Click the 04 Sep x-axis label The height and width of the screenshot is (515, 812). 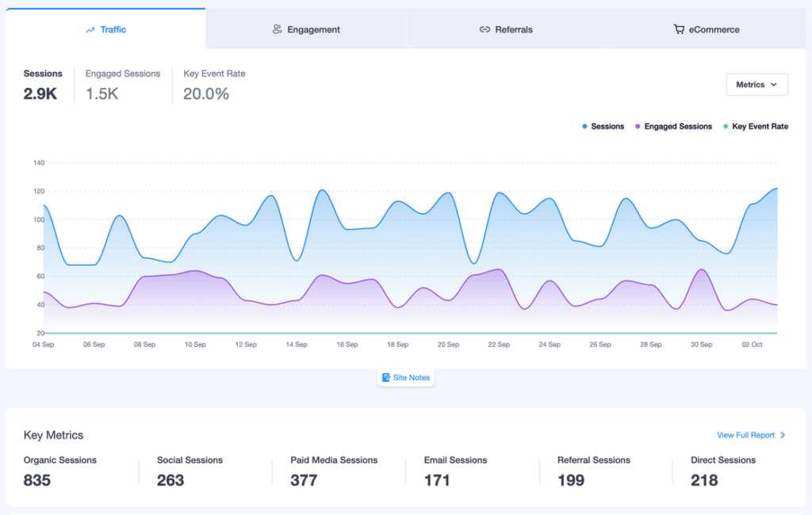(x=43, y=344)
